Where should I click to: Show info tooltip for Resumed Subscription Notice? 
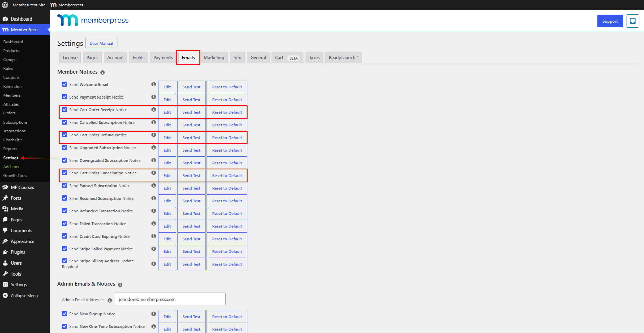click(x=154, y=198)
